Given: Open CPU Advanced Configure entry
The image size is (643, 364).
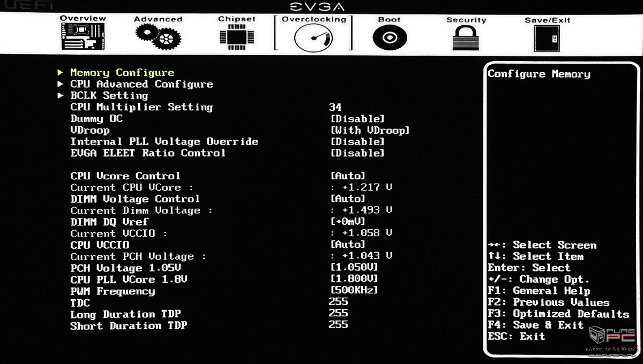Looking at the screenshot, I should click(x=141, y=84).
